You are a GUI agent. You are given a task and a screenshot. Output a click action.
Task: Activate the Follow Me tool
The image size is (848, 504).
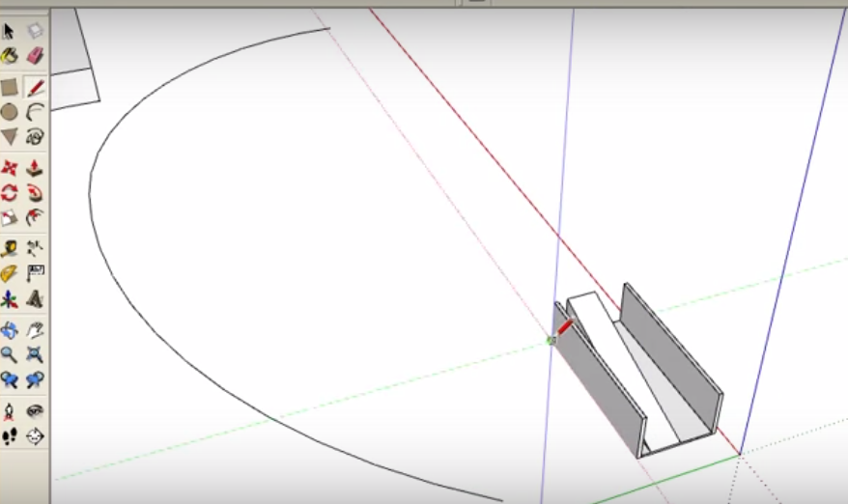(x=35, y=193)
